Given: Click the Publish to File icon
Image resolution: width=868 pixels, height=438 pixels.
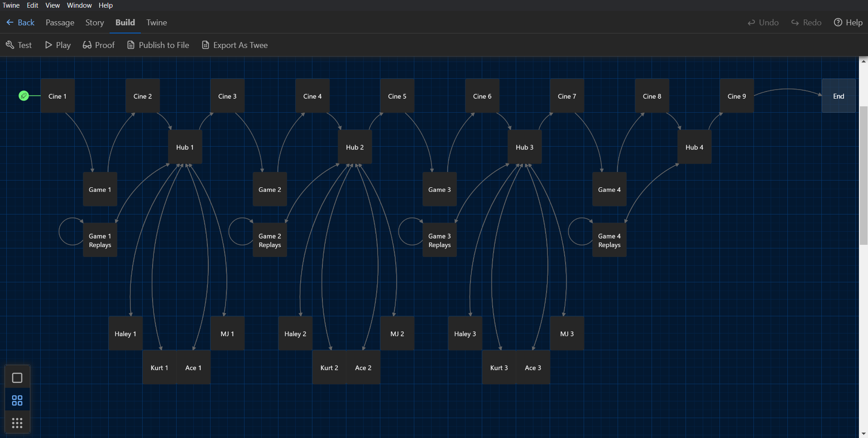Looking at the screenshot, I should pos(131,45).
